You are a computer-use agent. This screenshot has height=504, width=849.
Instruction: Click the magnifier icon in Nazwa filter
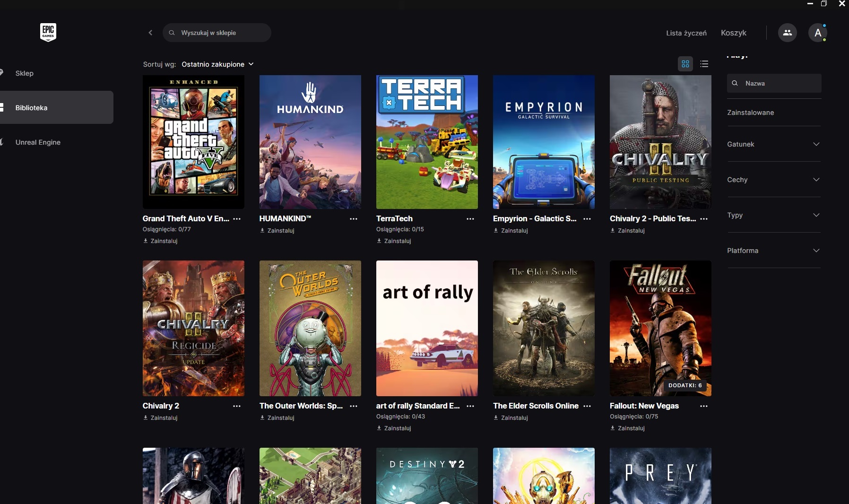pyautogui.click(x=735, y=83)
